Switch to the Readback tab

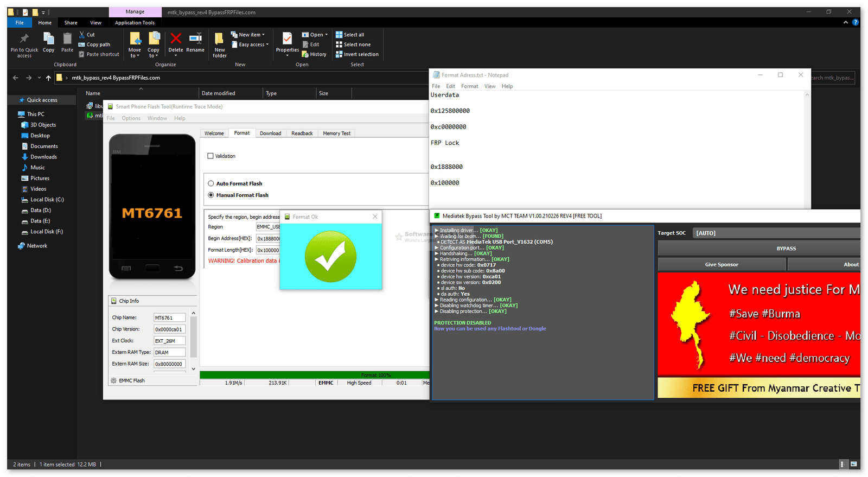[302, 133]
